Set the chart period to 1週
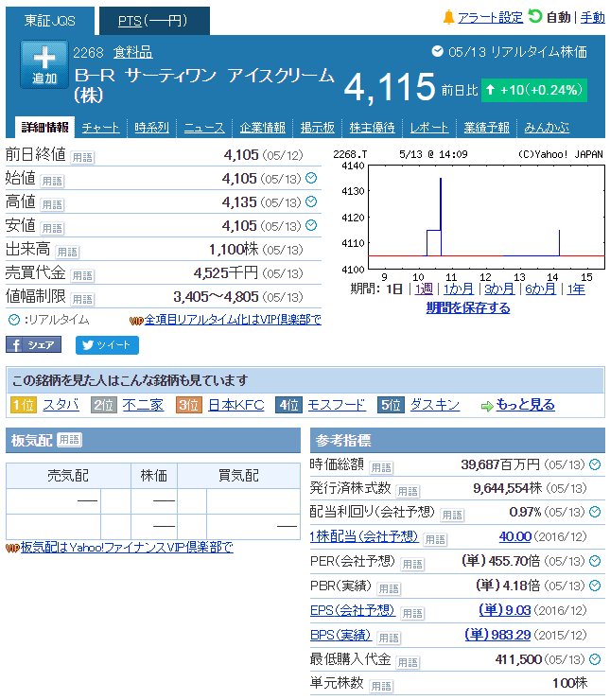This screenshot has width=610, height=700. pyautogui.click(x=424, y=289)
